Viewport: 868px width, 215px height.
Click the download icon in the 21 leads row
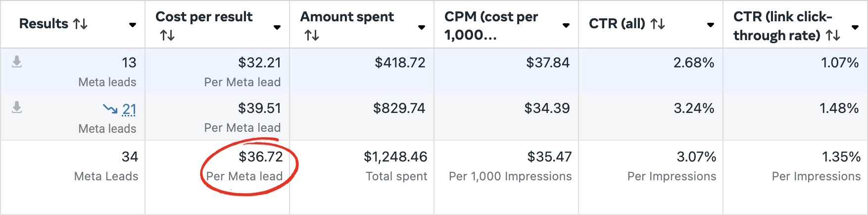17,107
